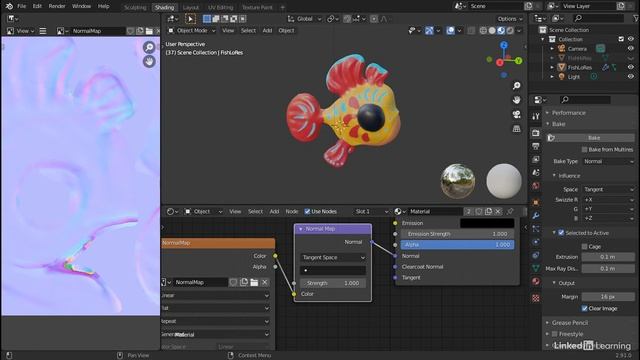Click the red X axis on the navigation gizmo
640x360 pixels.
(x=500, y=62)
